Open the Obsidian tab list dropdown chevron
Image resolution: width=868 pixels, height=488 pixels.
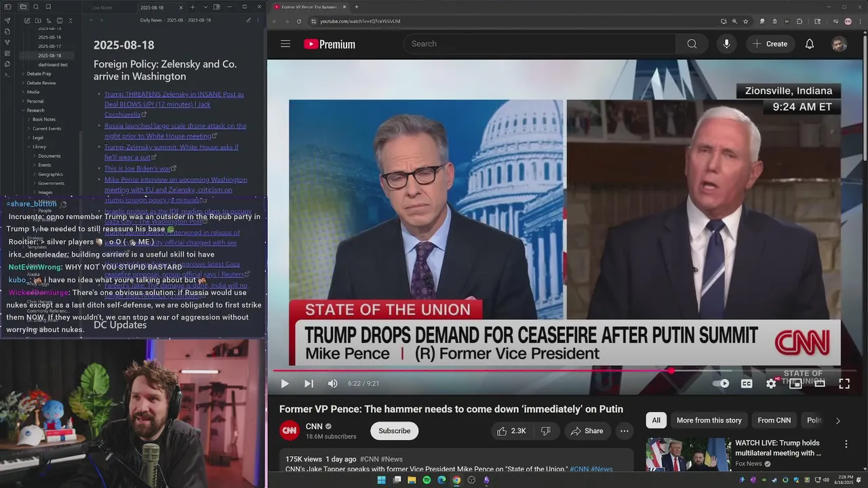coord(205,7)
